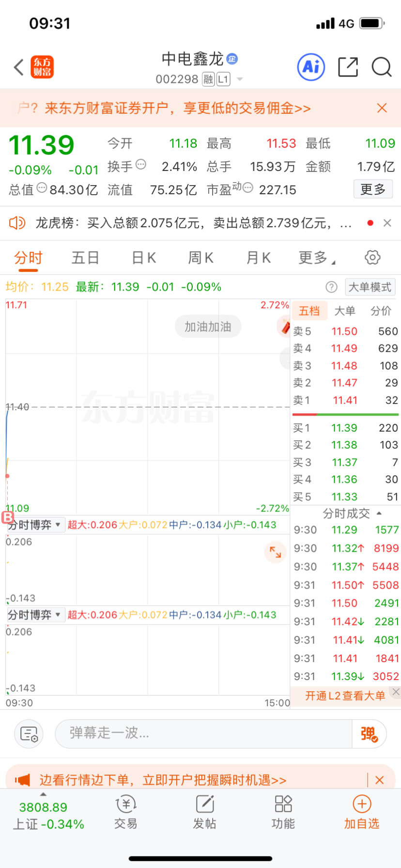Select the 五档 order book tab
The height and width of the screenshot is (868, 401).
tap(309, 311)
